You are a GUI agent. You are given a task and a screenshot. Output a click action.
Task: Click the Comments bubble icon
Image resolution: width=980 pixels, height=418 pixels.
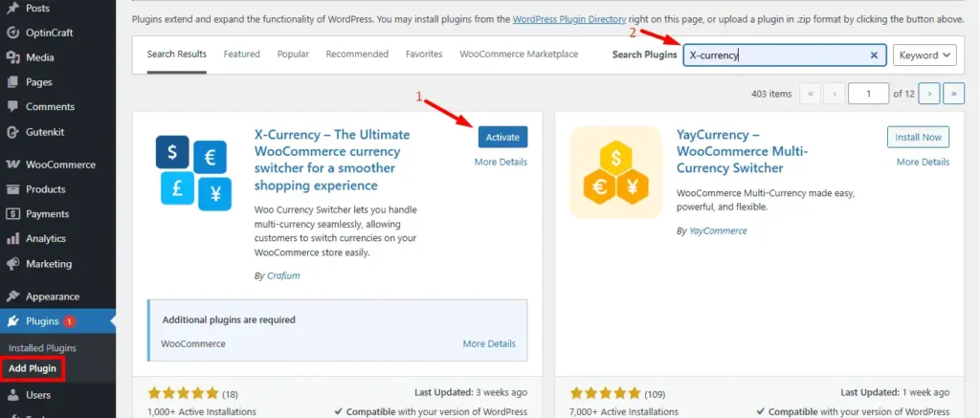click(12, 107)
